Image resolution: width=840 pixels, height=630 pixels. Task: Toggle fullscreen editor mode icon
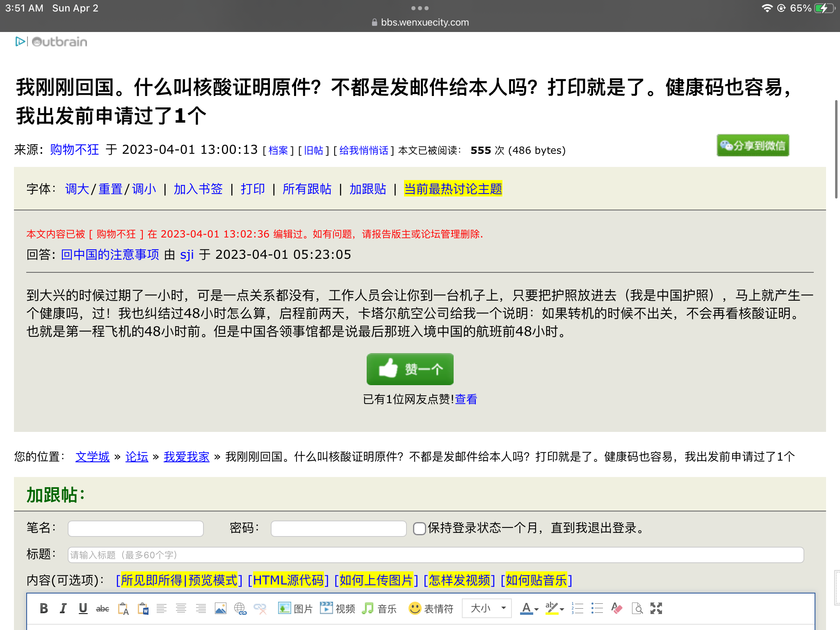click(x=656, y=608)
